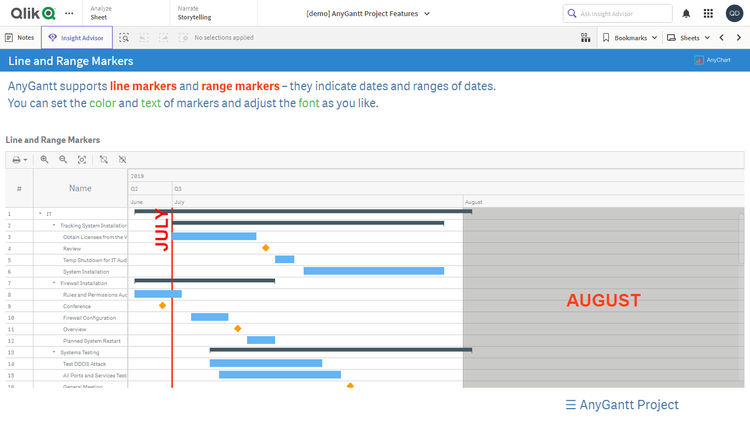The image size is (750, 422).
Task: Open the app launcher grid
Action: tap(710, 13)
